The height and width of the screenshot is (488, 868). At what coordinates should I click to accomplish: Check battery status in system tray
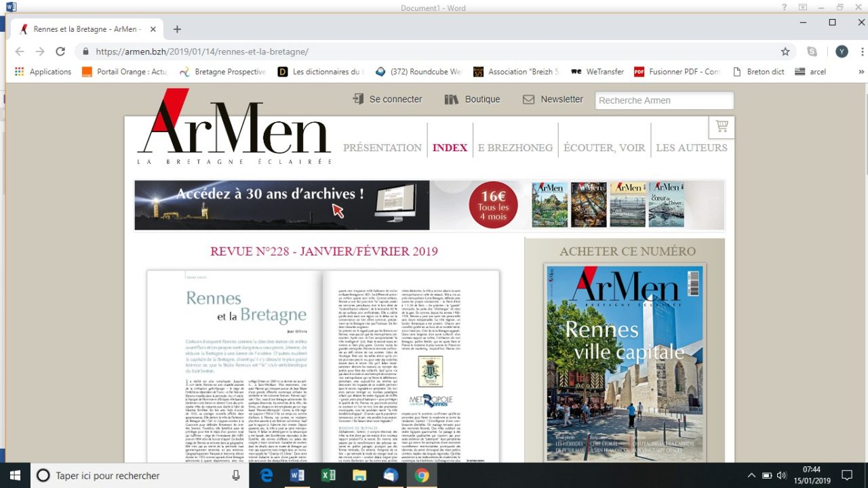[767, 475]
